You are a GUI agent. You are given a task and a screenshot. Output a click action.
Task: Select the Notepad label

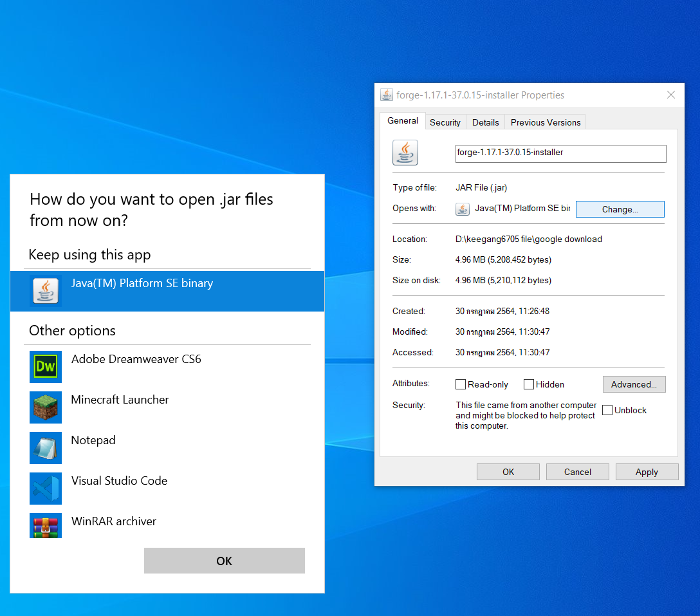(x=93, y=440)
